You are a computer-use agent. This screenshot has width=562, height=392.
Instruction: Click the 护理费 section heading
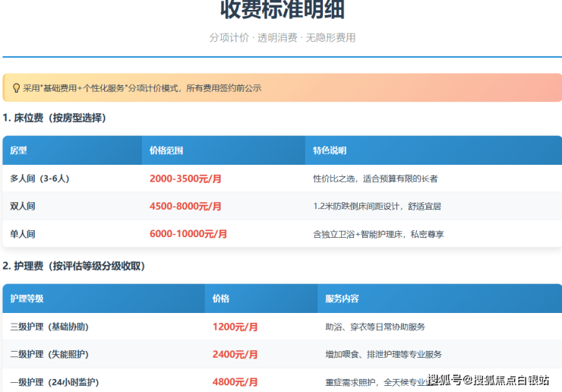(x=73, y=266)
